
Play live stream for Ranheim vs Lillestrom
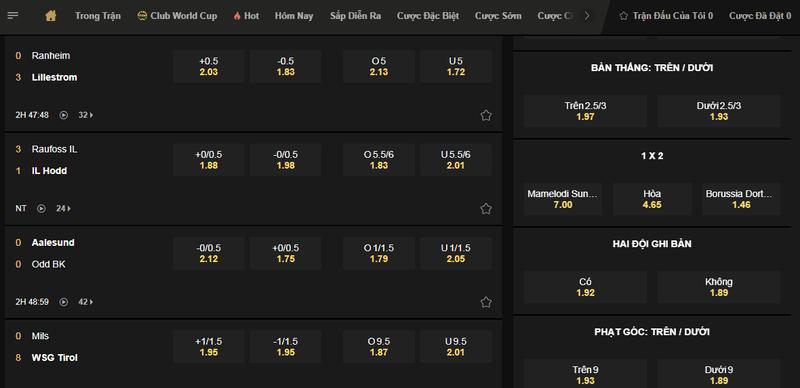click(64, 115)
